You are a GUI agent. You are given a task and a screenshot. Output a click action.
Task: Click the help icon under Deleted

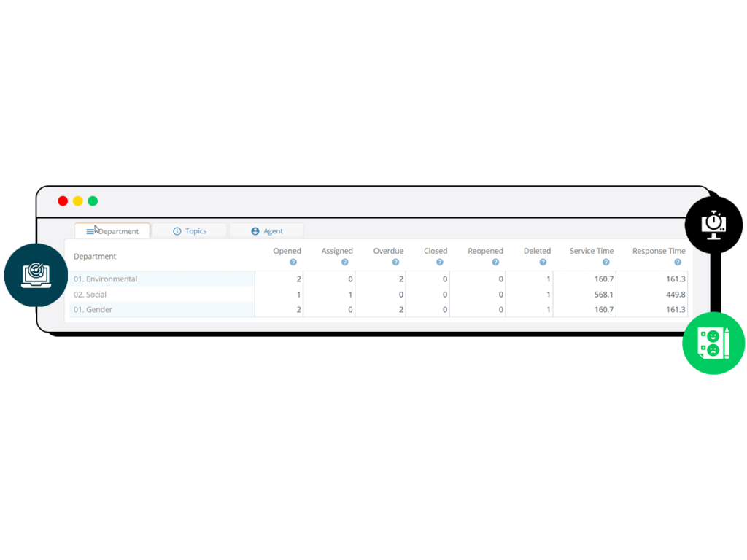click(543, 262)
